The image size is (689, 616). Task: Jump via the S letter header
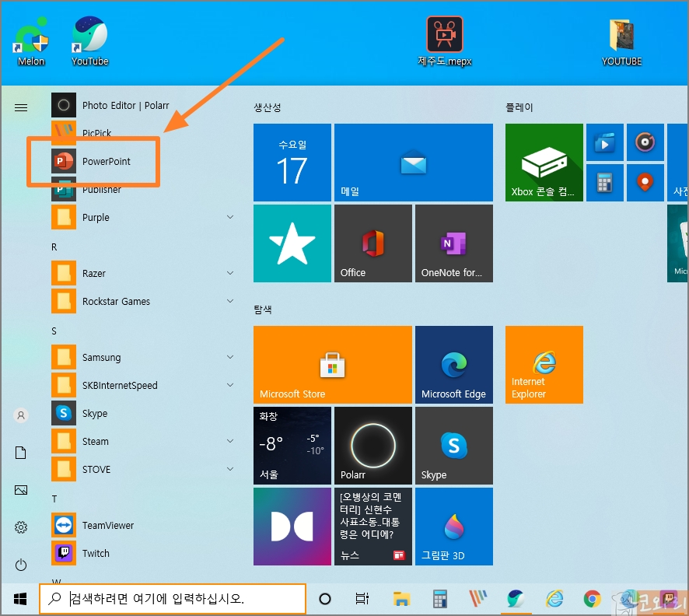tap(54, 331)
